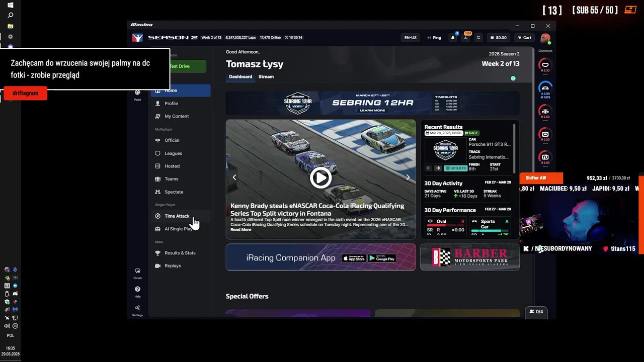Select the Sports Car license gauge A 3.99
The width and height of the screenshot is (644, 362).
545,88
